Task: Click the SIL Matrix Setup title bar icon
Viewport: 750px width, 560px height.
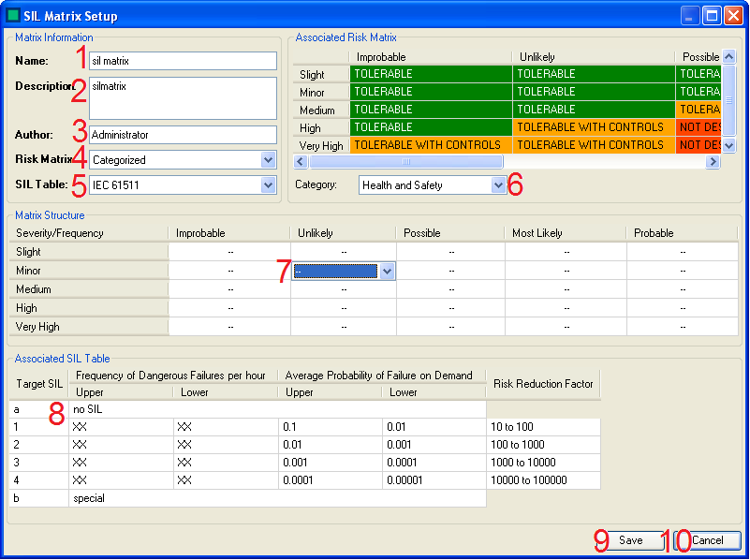Action: (13, 16)
